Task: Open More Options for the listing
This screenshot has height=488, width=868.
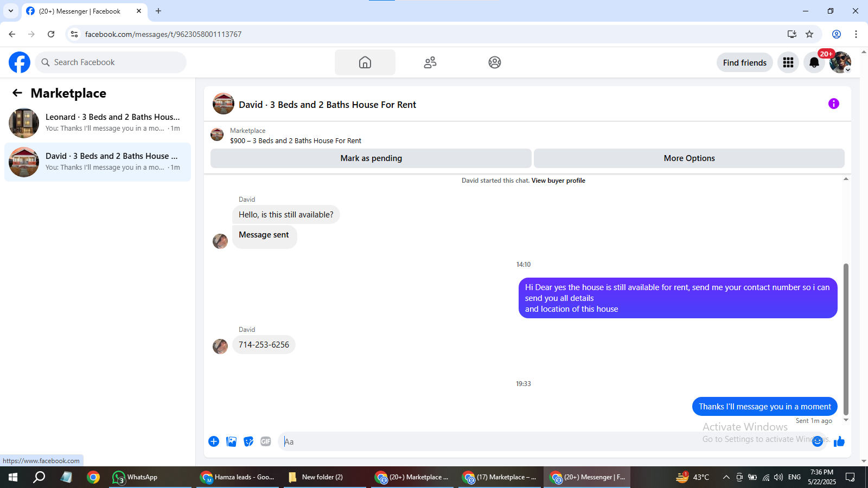Action: point(689,158)
